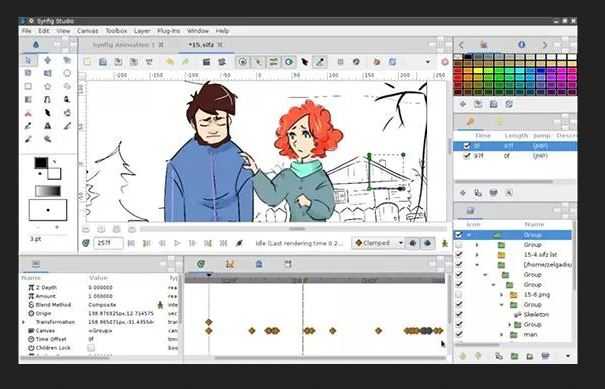Open the Plug-Ins menu
Viewport: 605px width, 389px height.
[x=168, y=31]
